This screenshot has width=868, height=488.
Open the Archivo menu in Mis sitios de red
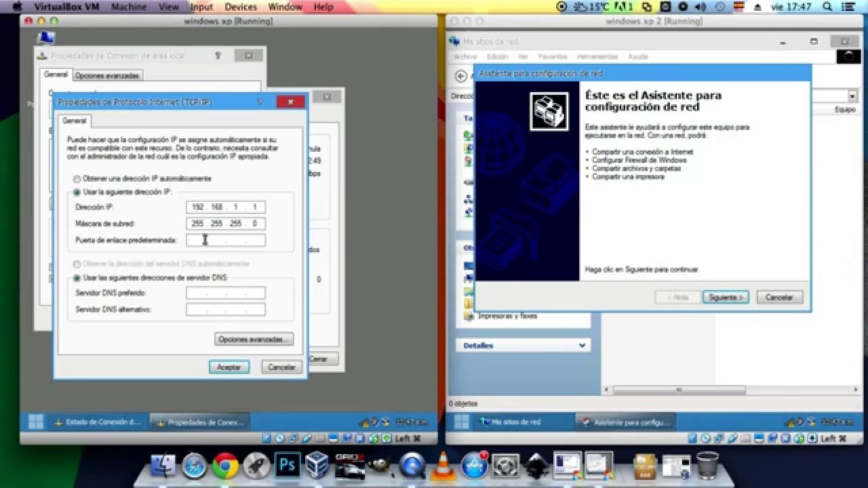(x=465, y=56)
